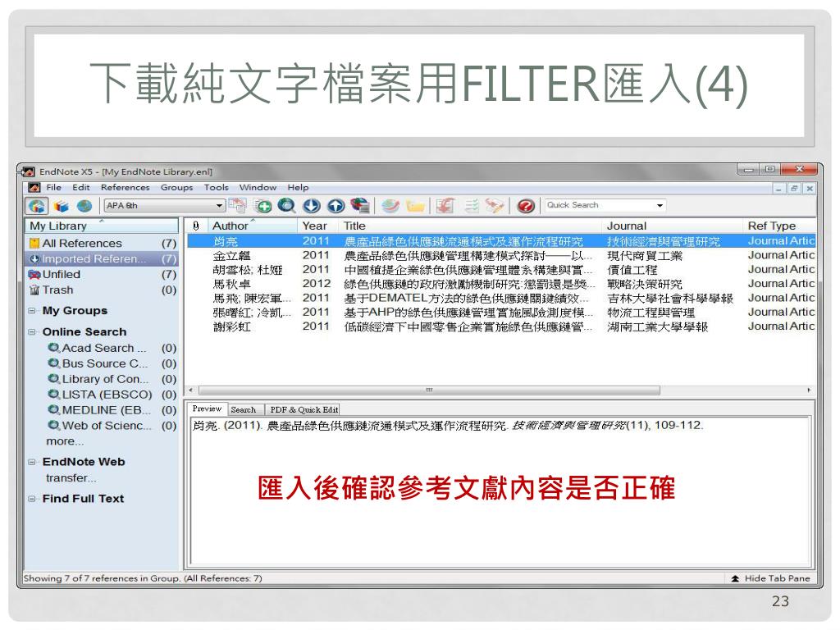Click the Insert Citation toolbar icon
The height and width of the screenshot is (630, 840).
pyautogui.click(x=445, y=206)
